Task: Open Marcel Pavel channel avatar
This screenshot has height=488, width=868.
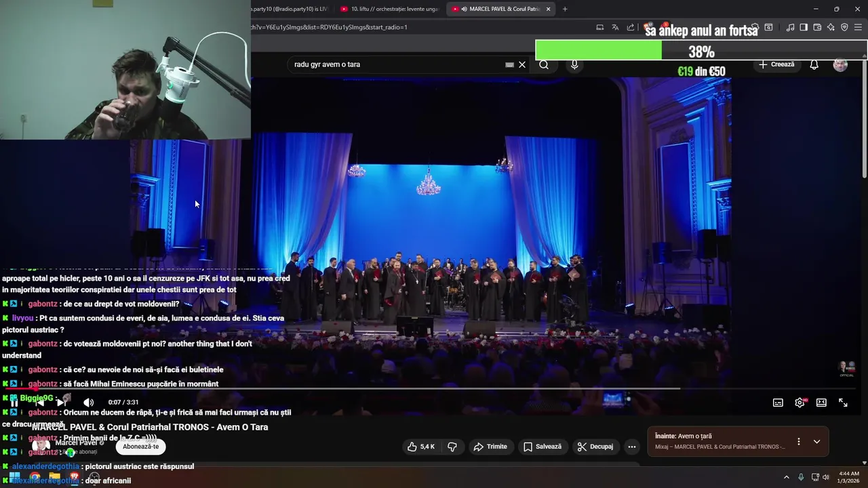Action: (x=41, y=447)
